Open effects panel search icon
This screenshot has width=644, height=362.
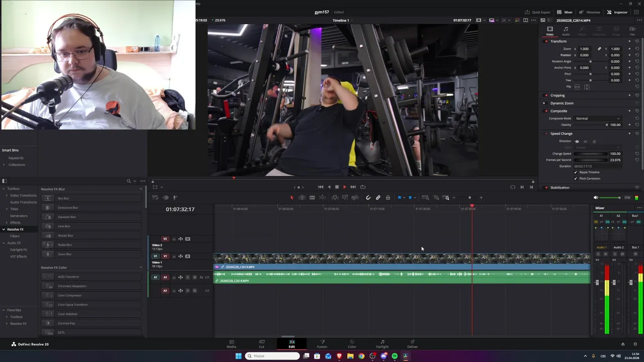coord(129,181)
